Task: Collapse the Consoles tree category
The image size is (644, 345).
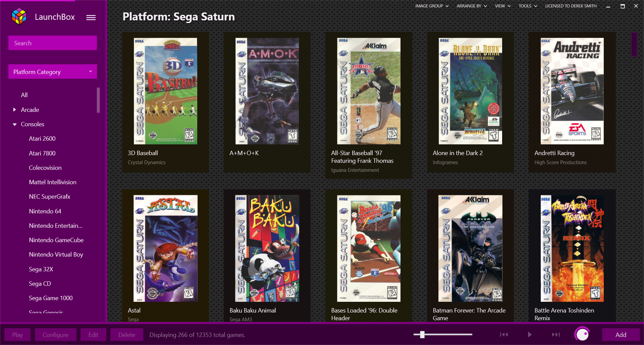Action: pyautogui.click(x=14, y=124)
